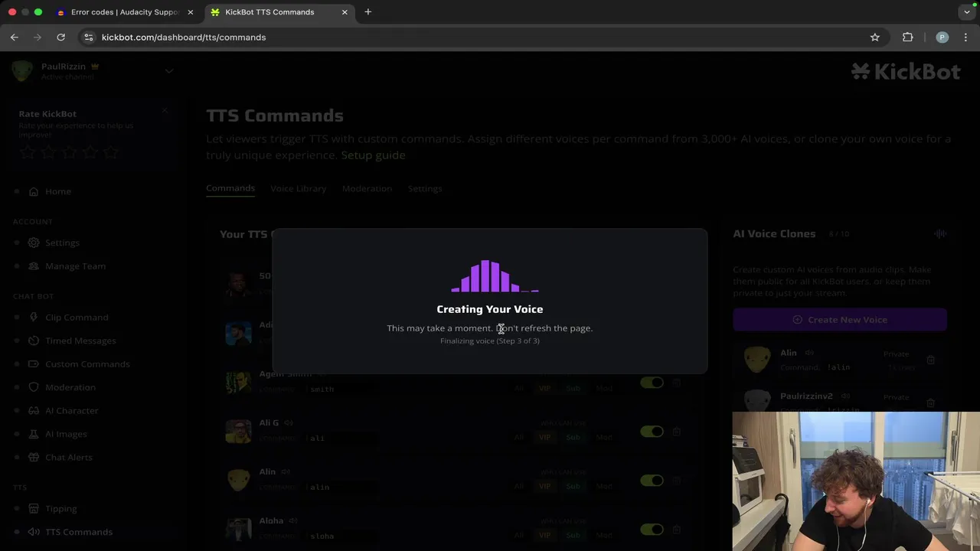This screenshot has height=551, width=980.
Task: Rate KickBot with the first star
Action: (x=28, y=152)
